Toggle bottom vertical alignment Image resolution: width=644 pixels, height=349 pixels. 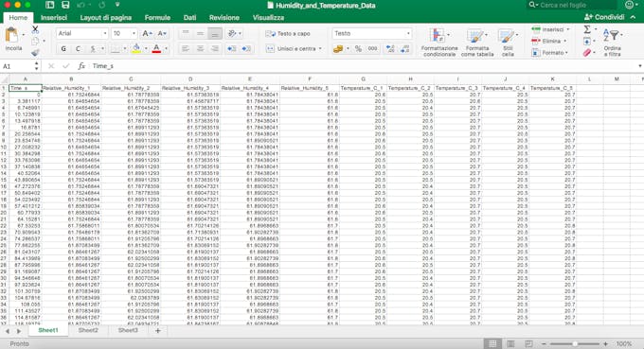[x=215, y=34]
